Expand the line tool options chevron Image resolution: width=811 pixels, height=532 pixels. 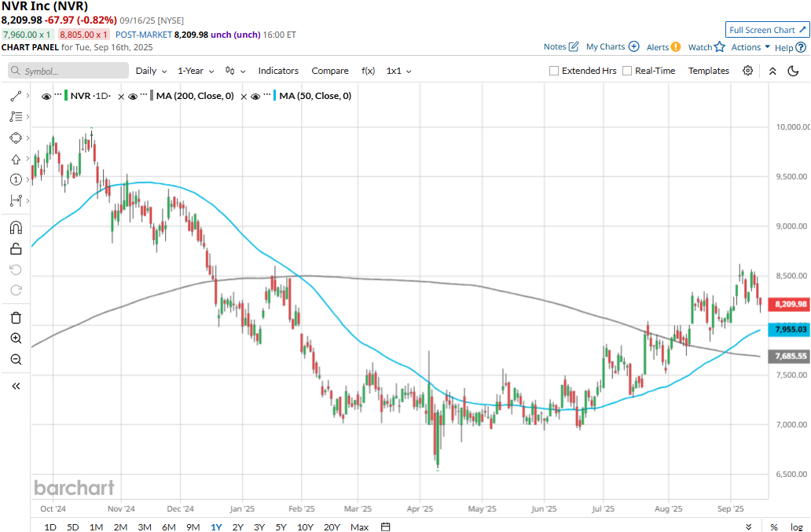[x=28, y=96]
